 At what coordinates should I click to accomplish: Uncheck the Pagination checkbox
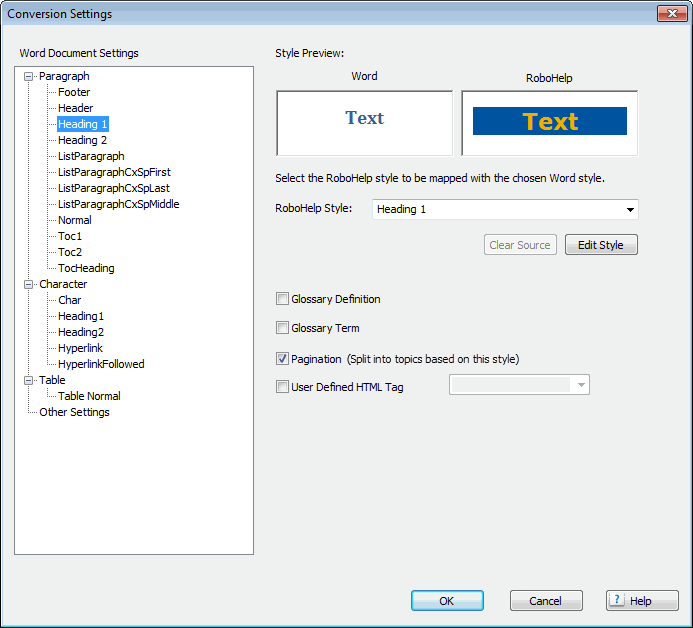[x=282, y=358]
